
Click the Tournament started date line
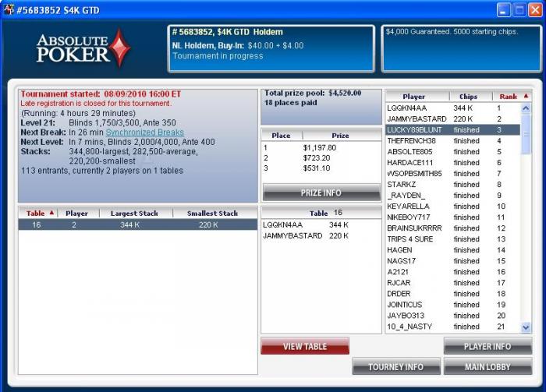click(x=101, y=94)
